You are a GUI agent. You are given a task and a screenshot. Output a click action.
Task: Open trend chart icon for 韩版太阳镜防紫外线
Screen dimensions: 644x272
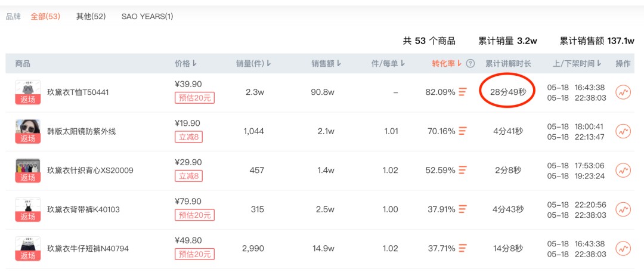pyautogui.click(x=623, y=131)
